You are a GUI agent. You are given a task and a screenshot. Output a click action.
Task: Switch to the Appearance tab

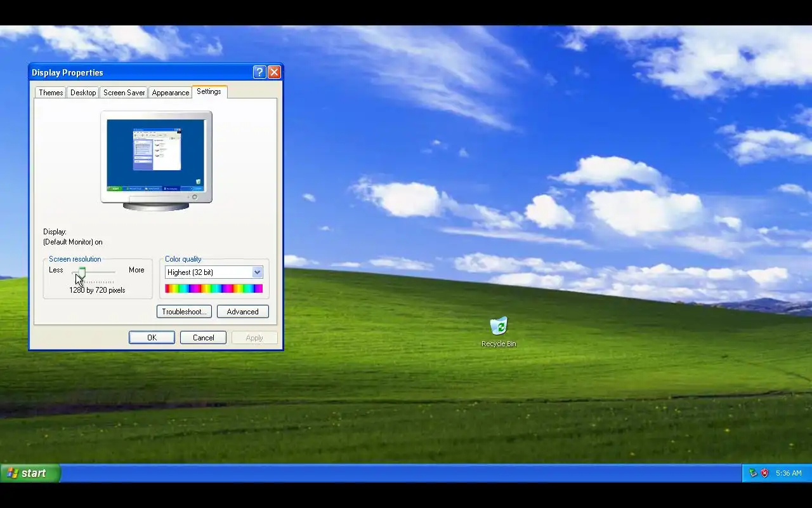(171, 93)
